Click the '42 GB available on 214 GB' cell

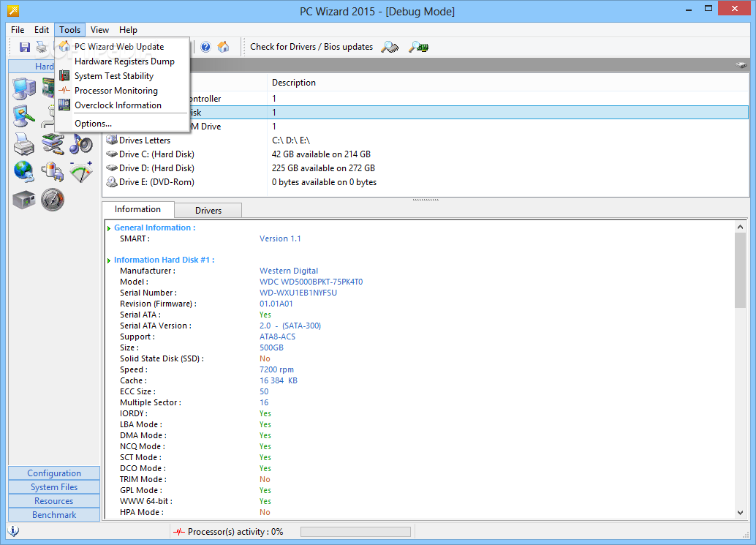[x=321, y=154]
